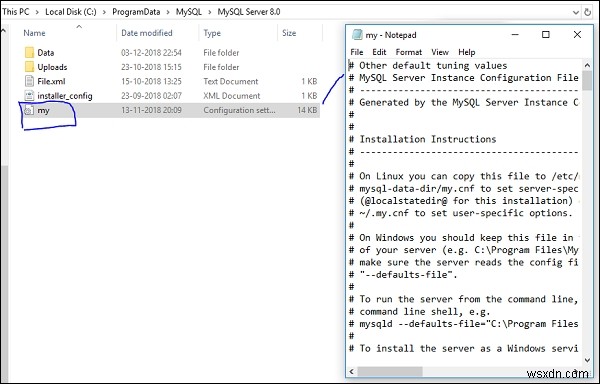Sort files by Type column

[x=212, y=33]
